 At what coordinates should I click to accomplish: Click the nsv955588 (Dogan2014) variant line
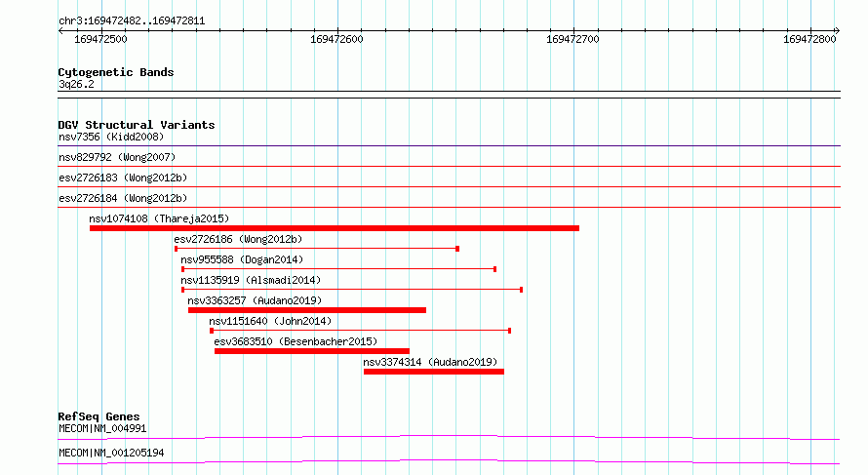tap(338, 269)
